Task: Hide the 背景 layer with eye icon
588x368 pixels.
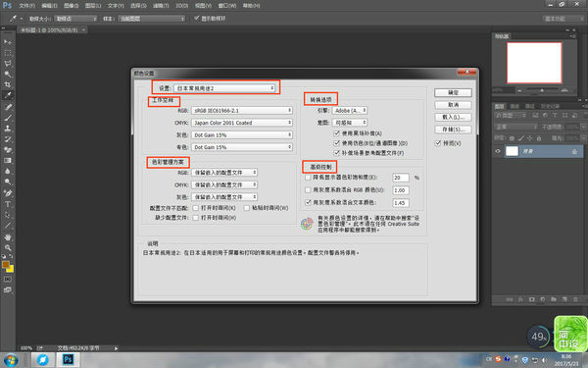Action: [x=498, y=151]
